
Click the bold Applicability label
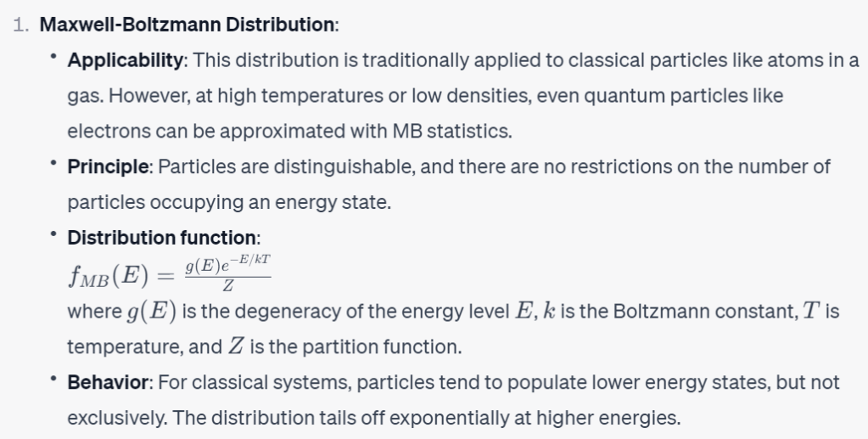pyautogui.click(x=125, y=60)
